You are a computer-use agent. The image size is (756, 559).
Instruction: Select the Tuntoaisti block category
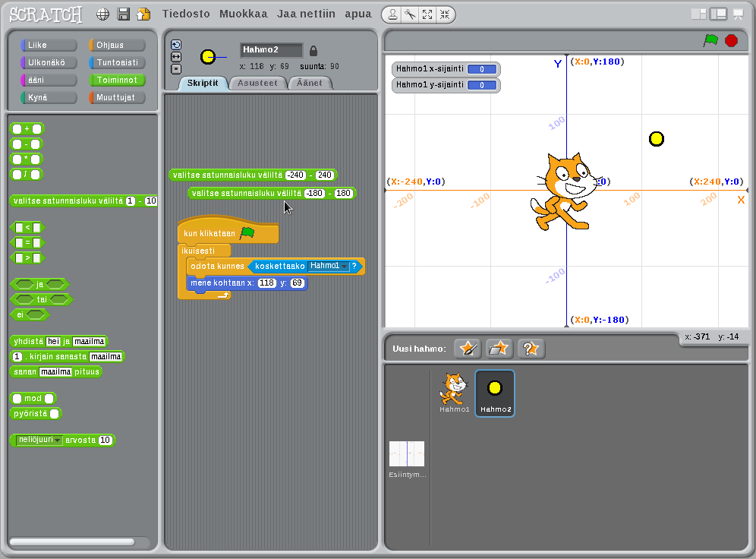tap(117, 62)
